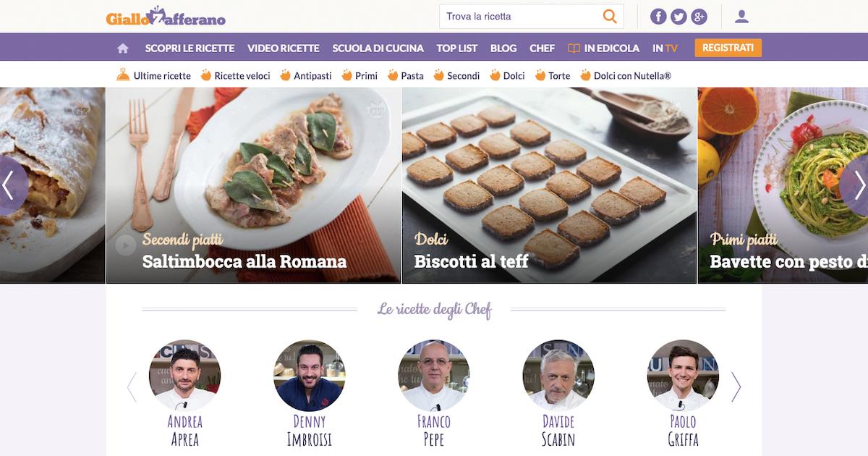868x456 pixels.
Task: Show the previous recipe carousel slide
Action: pyautogui.click(x=10, y=185)
